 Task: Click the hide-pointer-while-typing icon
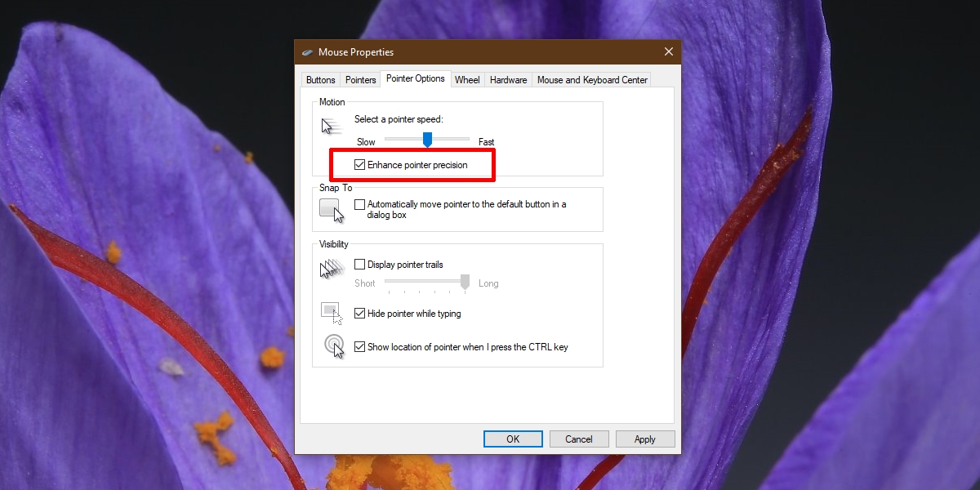(332, 314)
